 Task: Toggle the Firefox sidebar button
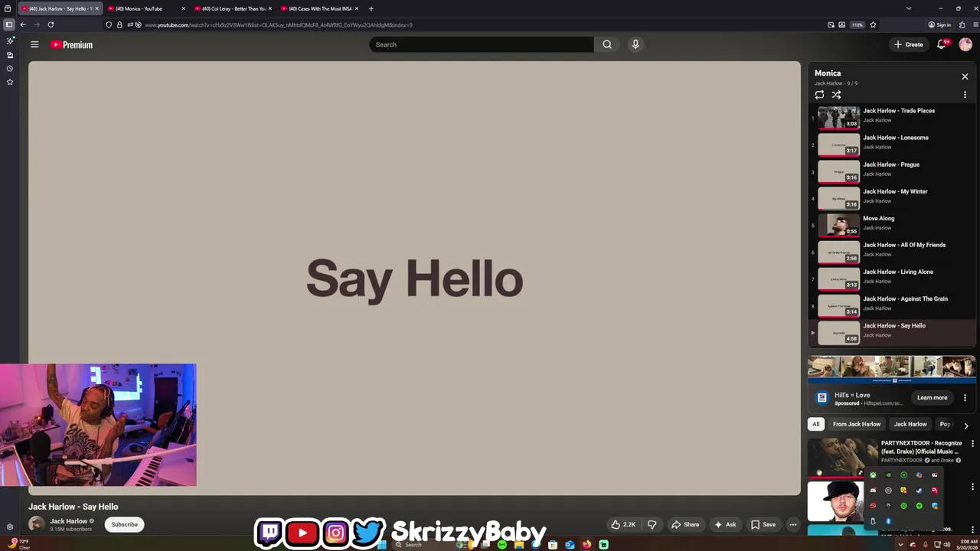tap(9, 24)
